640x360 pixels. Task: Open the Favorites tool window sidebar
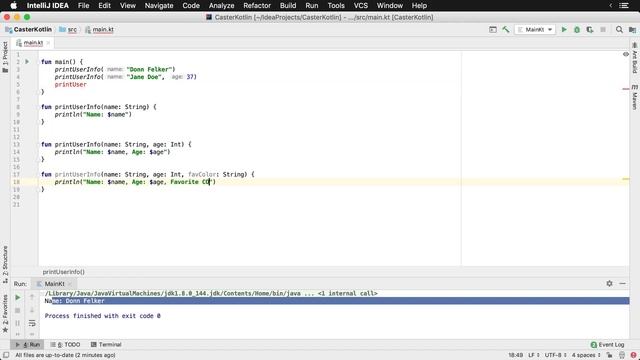tap(5, 313)
